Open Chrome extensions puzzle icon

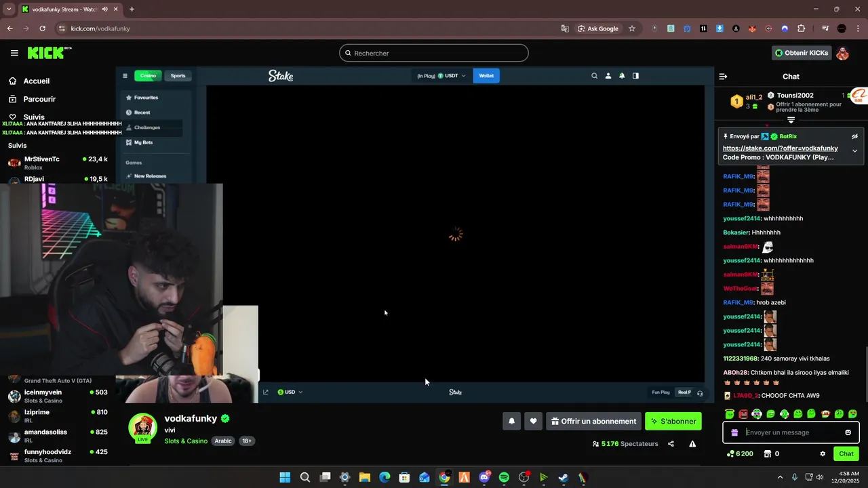[802, 28]
